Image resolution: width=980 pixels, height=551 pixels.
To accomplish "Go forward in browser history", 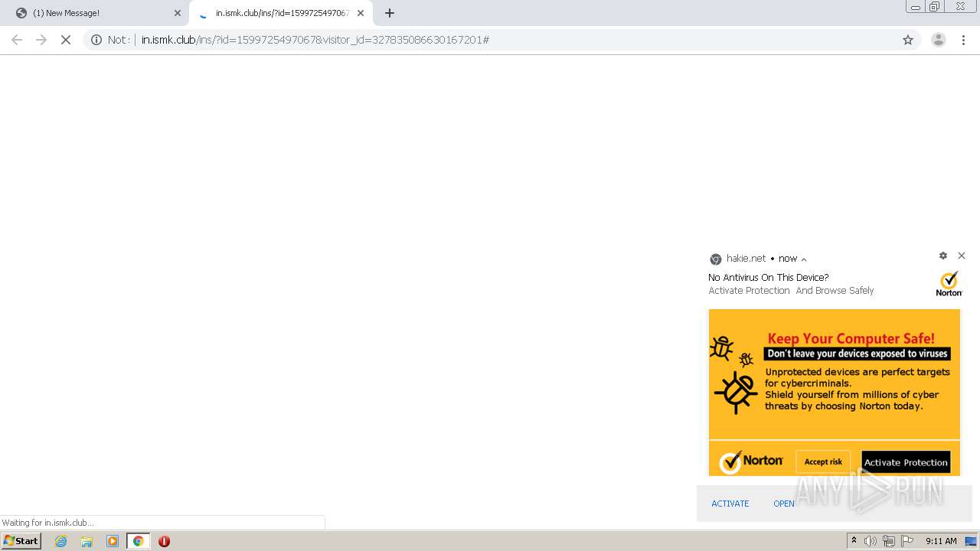I will (x=41, y=40).
